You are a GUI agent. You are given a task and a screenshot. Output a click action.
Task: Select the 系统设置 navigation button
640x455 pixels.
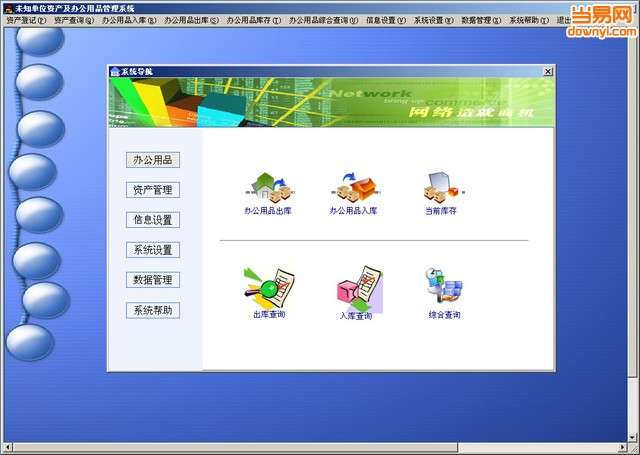pyautogui.click(x=153, y=250)
